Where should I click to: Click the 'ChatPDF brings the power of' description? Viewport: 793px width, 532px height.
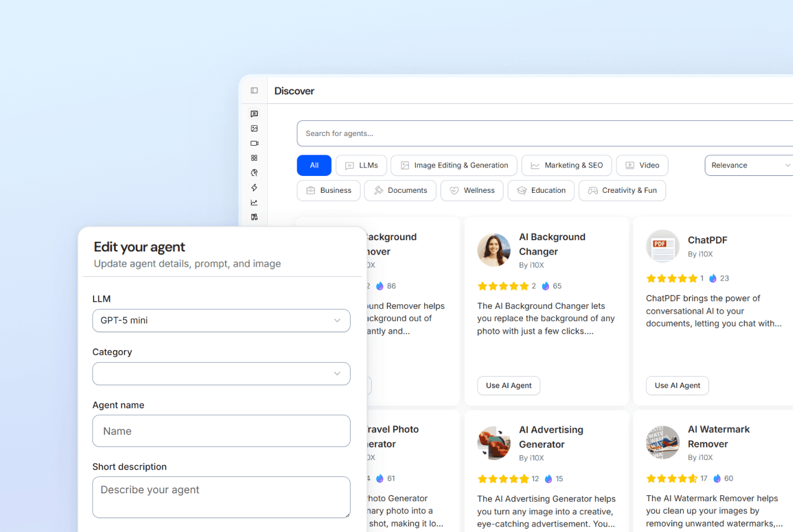(x=714, y=311)
